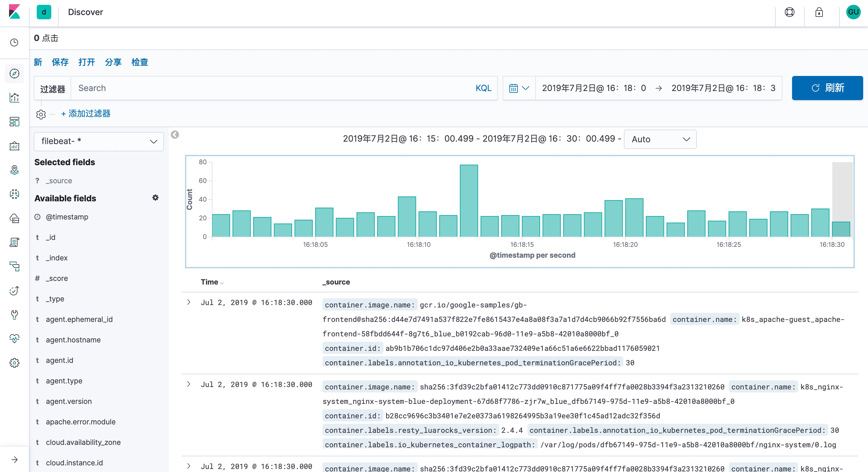Image resolution: width=868 pixels, height=472 pixels.
Task: Expand the left navigation with bottom arrow
Action: [14, 460]
